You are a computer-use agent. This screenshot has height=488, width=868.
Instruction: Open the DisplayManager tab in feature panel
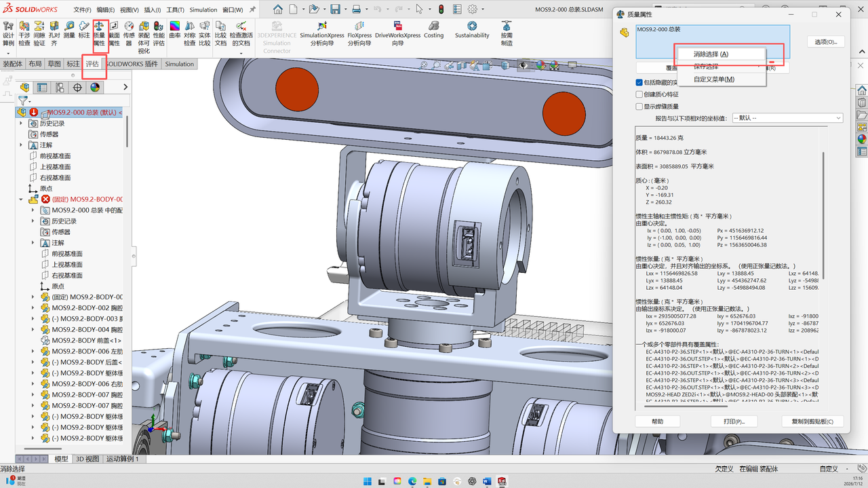click(x=95, y=87)
